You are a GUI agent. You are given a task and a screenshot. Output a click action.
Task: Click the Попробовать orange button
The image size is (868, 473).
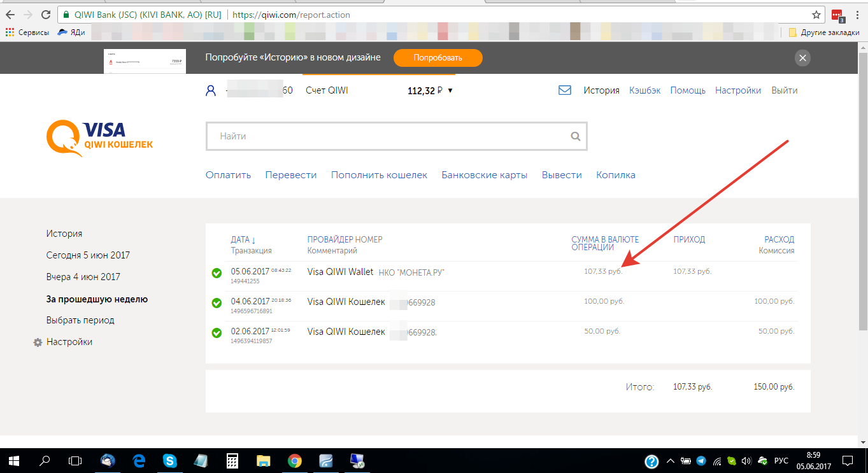[x=438, y=58]
